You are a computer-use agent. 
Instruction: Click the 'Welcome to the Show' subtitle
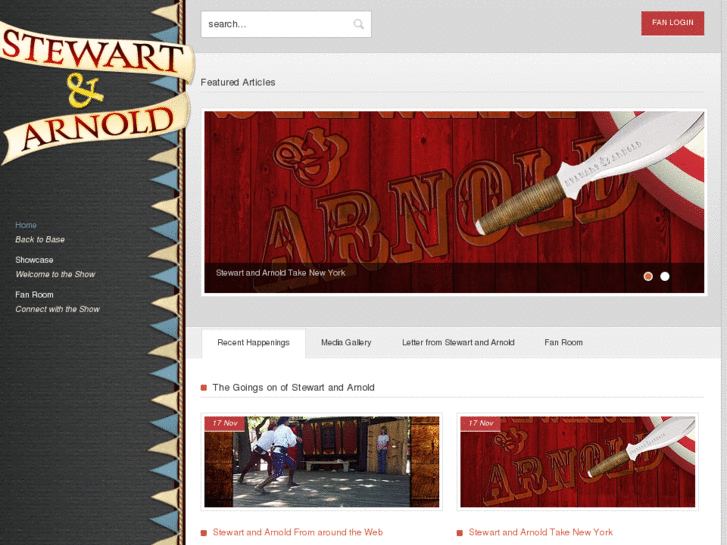tap(55, 274)
